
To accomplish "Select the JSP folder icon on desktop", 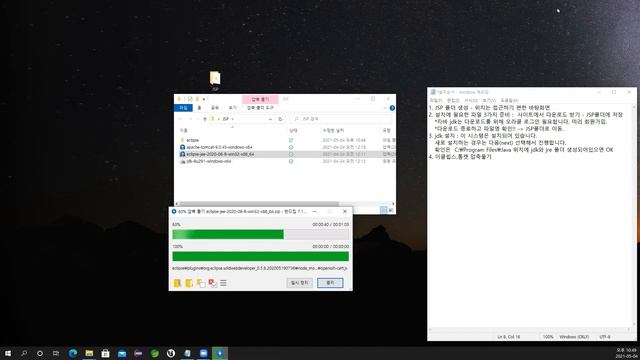I will (x=215, y=80).
